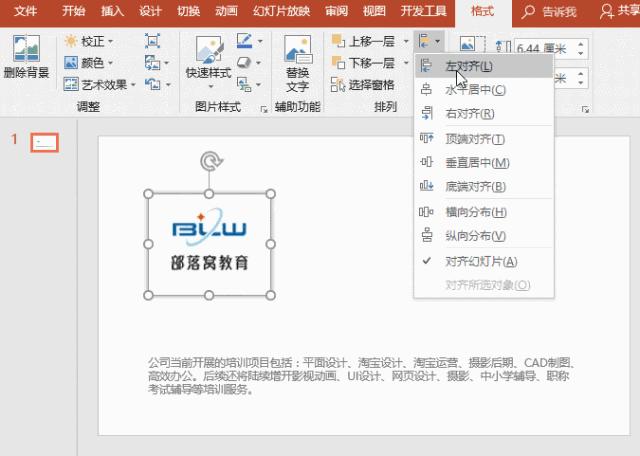Image resolution: width=640 pixels, height=456 pixels.
Task: Choose Align Bottom (底端对齐) option
Action: pos(484,187)
